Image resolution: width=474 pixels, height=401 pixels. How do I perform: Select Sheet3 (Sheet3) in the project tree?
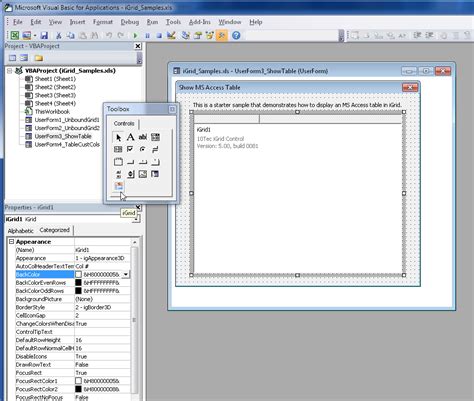coord(55,95)
